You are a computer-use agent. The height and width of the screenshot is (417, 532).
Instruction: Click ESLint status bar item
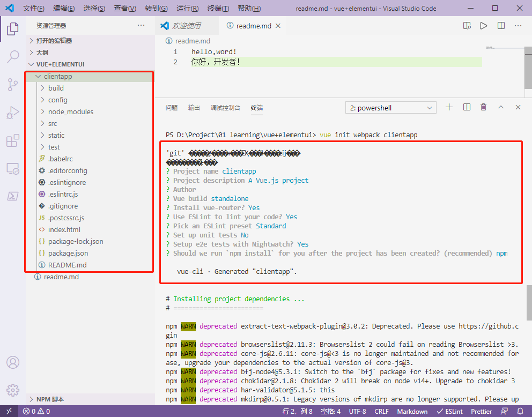[449, 411]
